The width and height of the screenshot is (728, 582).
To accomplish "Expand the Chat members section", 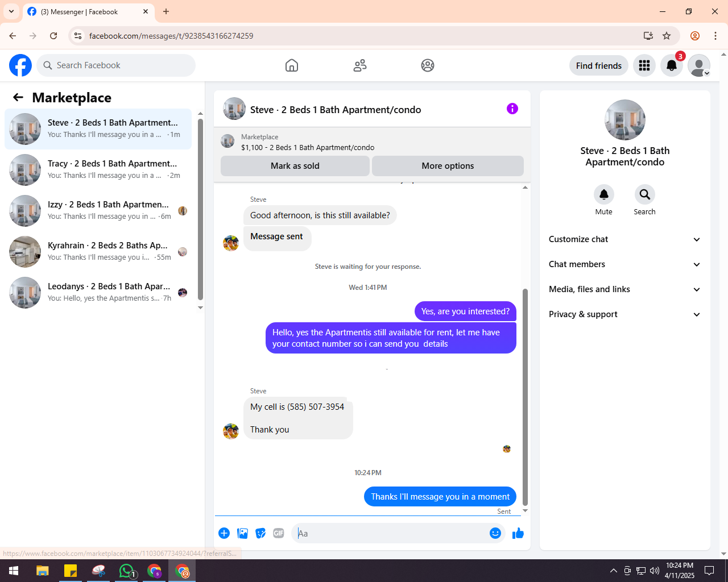I will tap(625, 264).
